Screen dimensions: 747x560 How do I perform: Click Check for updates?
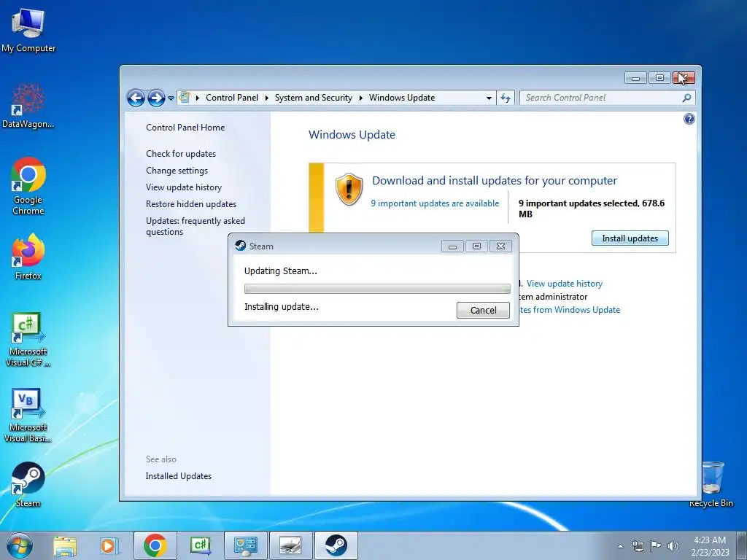(181, 154)
